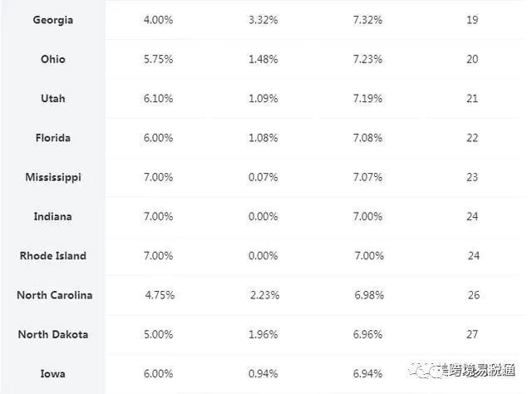Select the Georgia state row label

[x=54, y=20]
